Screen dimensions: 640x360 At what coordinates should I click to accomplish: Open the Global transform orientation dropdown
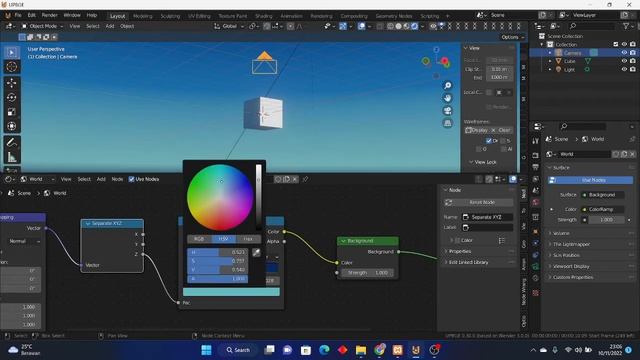tap(229, 26)
